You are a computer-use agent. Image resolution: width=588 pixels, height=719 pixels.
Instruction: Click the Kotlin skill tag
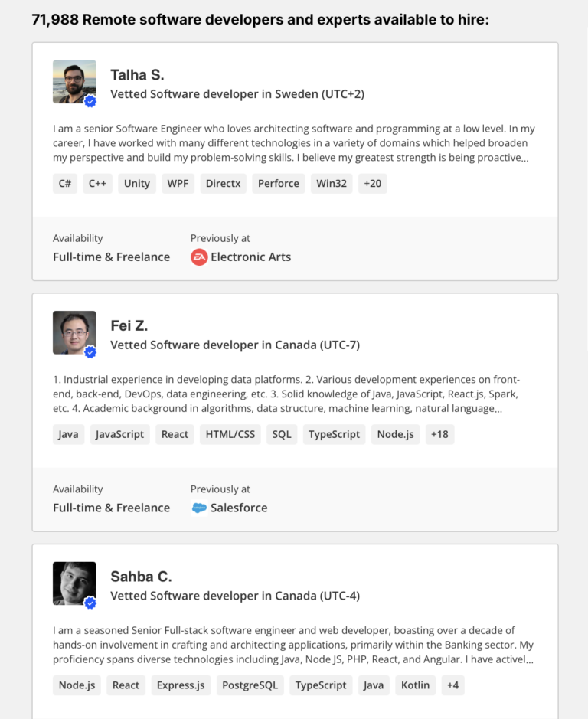(415, 685)
